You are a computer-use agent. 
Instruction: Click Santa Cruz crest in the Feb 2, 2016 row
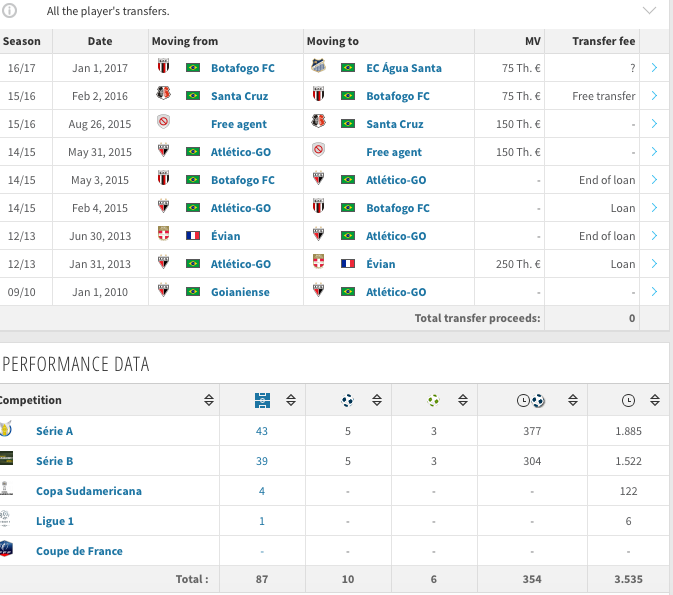coord(163,93)
